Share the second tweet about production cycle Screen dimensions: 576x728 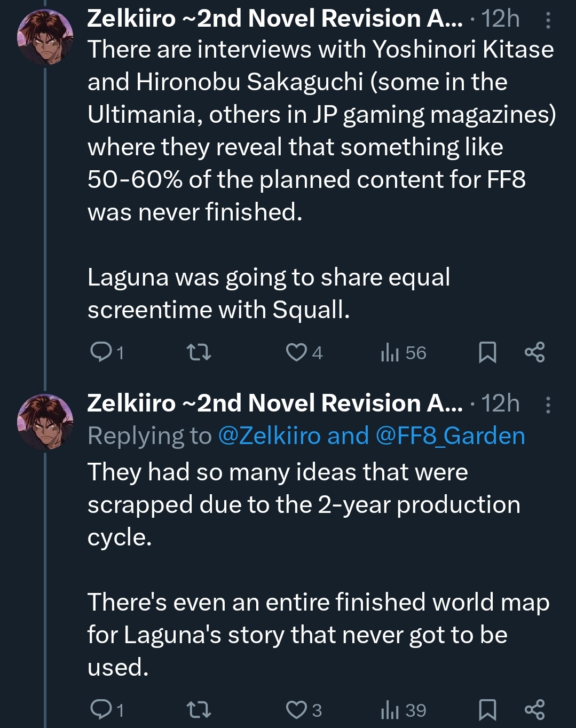534,710
